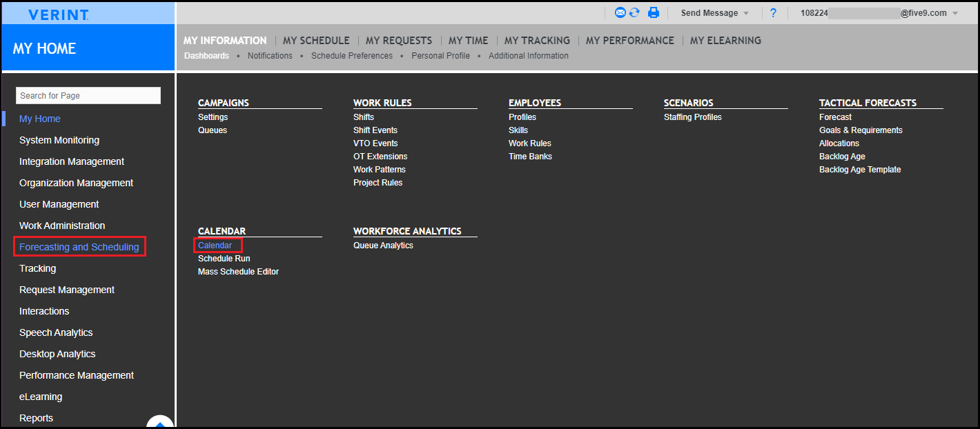Open Work Patterns link
The image size is (980, 429).
[380, 170]
